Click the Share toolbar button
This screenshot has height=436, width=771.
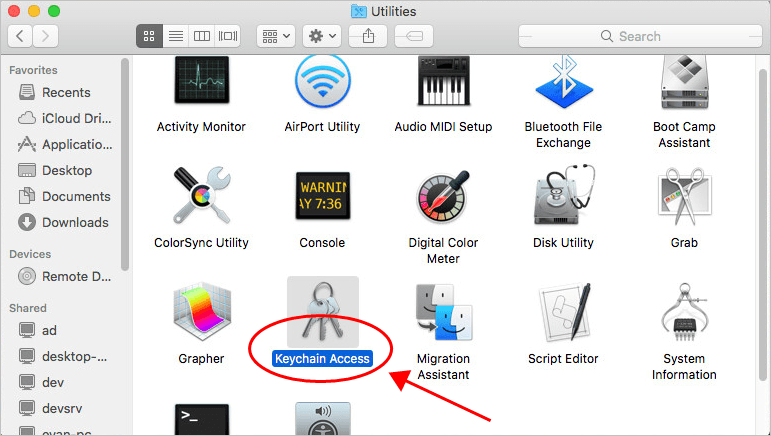point(368,36)
